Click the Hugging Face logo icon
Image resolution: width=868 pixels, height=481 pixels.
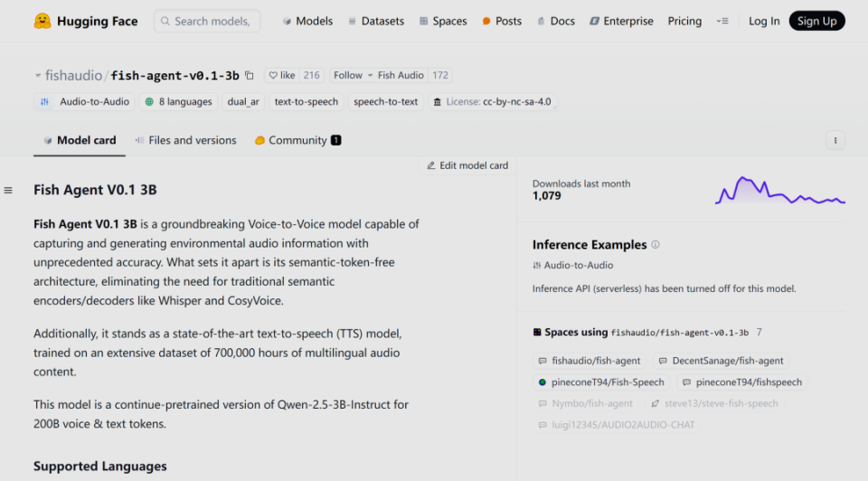coord(42,21)
